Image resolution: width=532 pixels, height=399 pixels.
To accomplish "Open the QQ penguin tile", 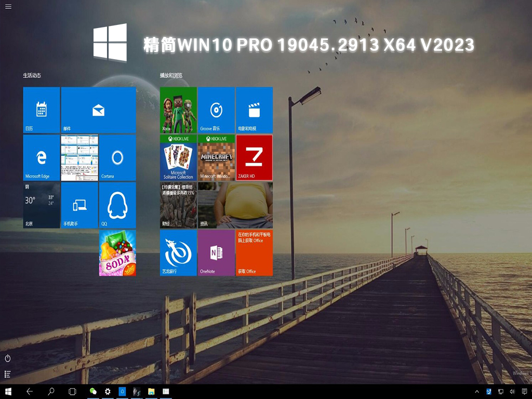I will [117, 205].
